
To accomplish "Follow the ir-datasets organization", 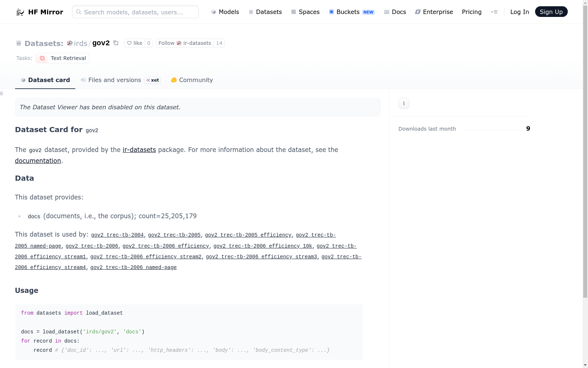I will click(x=185, y=43).
